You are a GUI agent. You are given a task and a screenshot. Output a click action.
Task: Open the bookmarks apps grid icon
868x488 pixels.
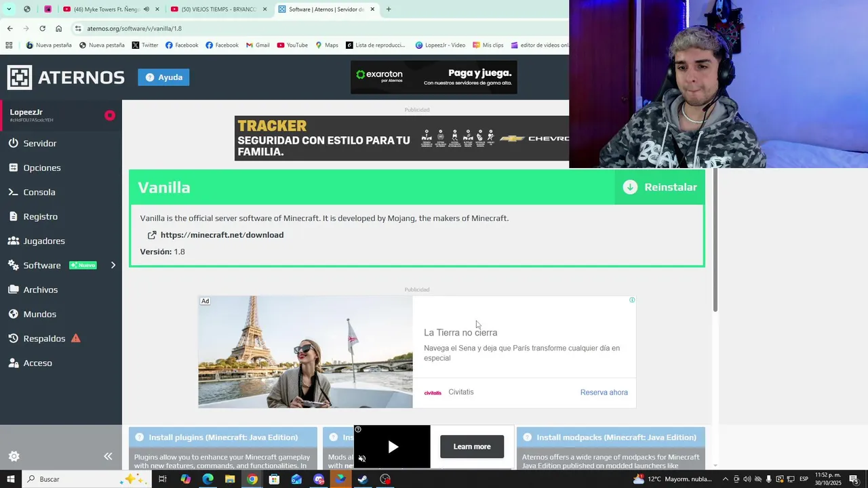(x=9, y=45)
